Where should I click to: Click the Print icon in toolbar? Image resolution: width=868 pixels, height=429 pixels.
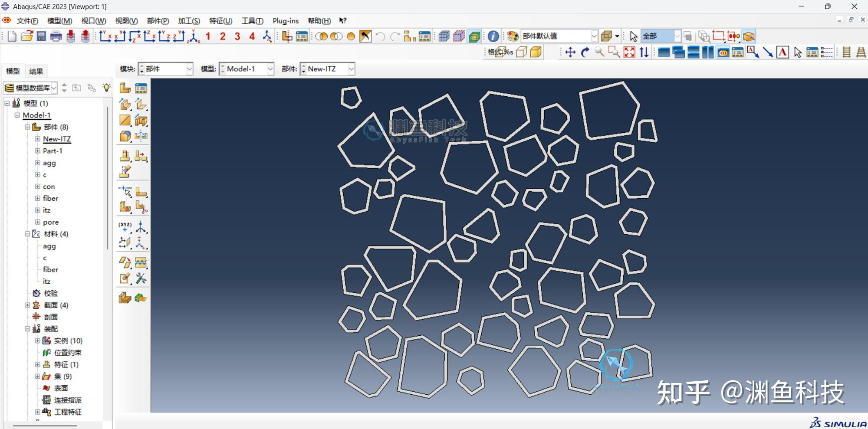pos(56,36)
